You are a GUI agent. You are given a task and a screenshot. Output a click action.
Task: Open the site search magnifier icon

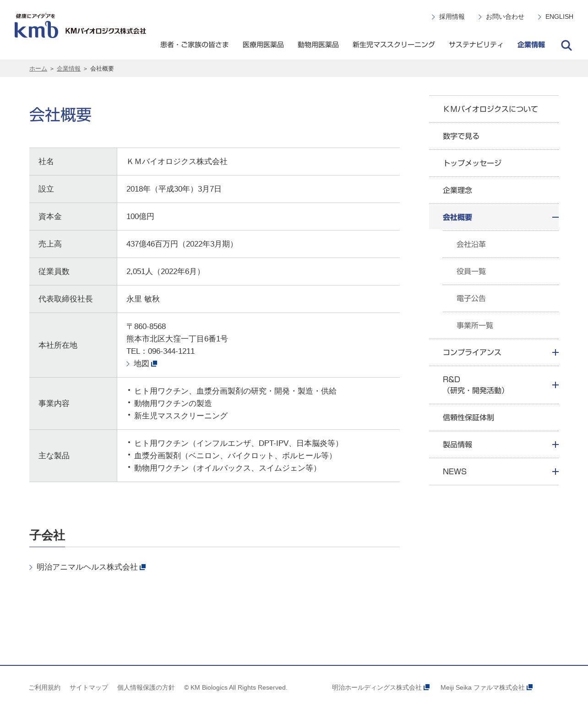[x=566, y=45]
